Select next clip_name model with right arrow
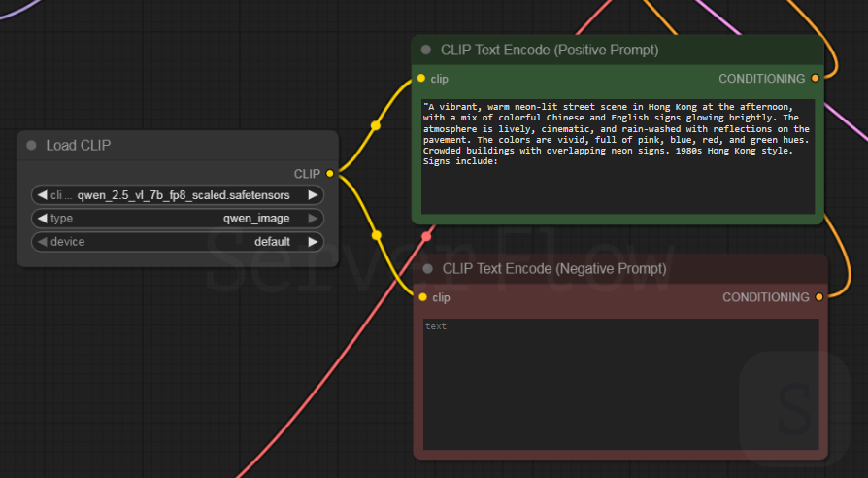This screenshot has height=478, width=868. 313,195
